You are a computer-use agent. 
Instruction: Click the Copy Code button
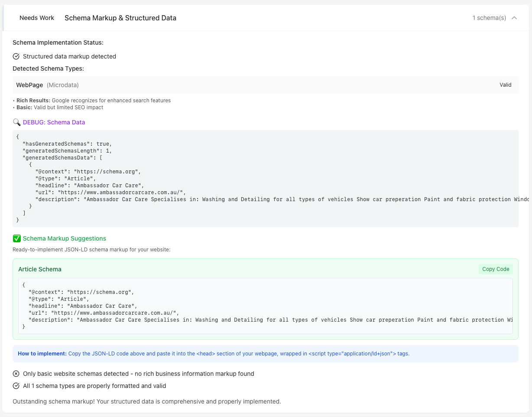tap(495, 269)
